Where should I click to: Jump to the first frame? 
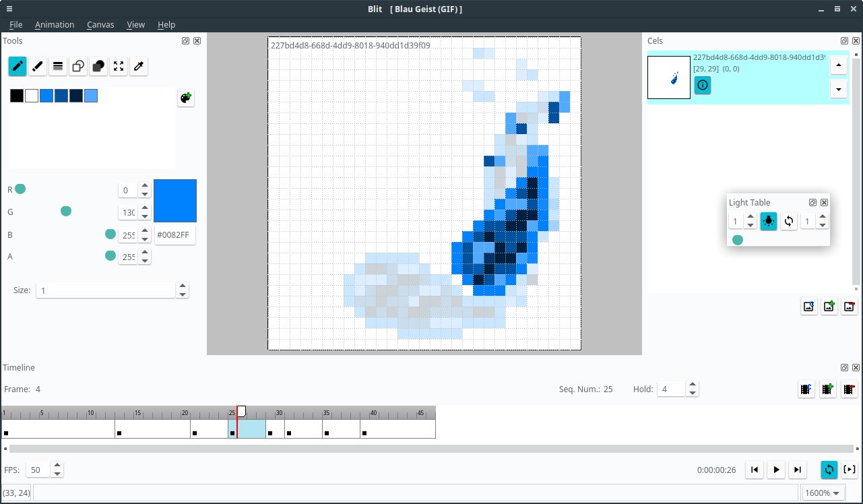tap(755, 470)
